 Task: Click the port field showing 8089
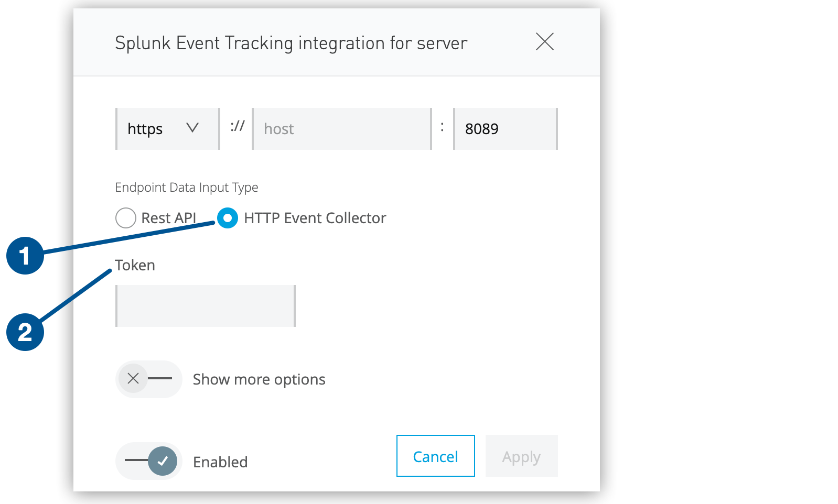click(506, 129)
